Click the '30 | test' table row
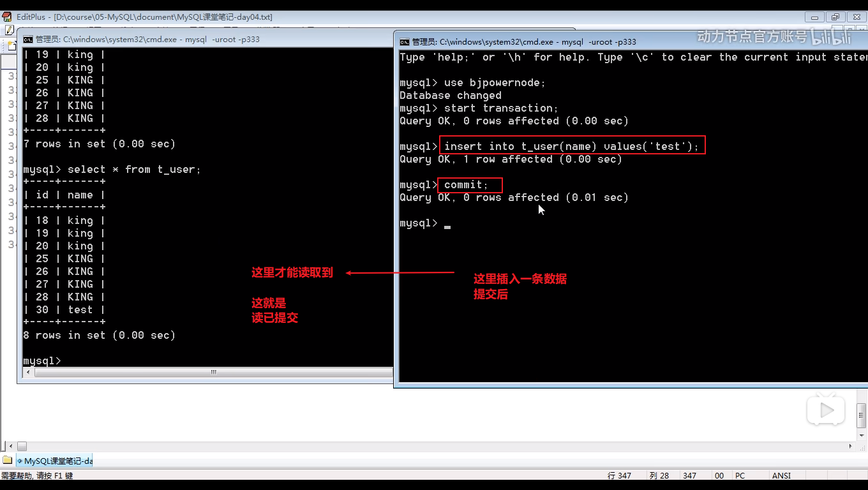This screenshot has height=490, width=868. [64, 309]
